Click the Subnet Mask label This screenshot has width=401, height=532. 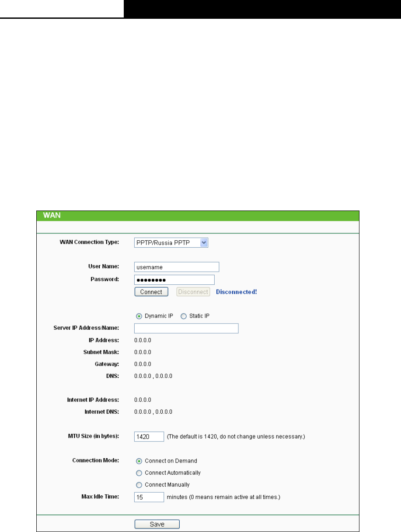click(x=101, y=352)
